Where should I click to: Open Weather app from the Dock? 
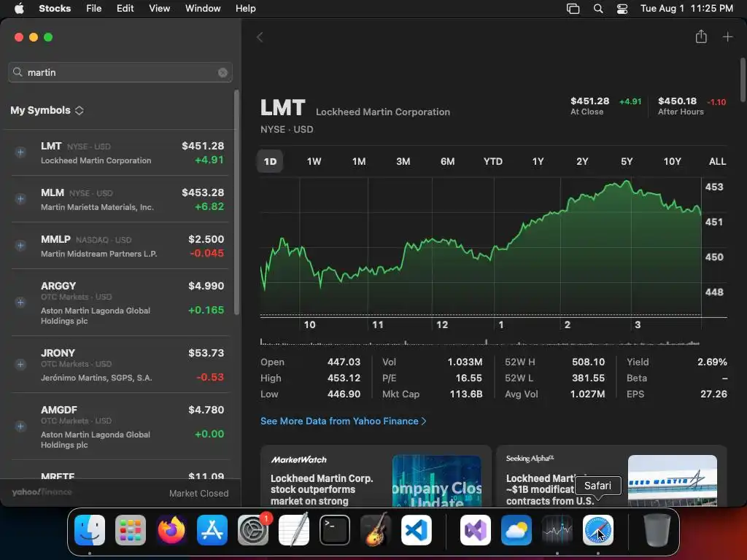click(516, 530)
